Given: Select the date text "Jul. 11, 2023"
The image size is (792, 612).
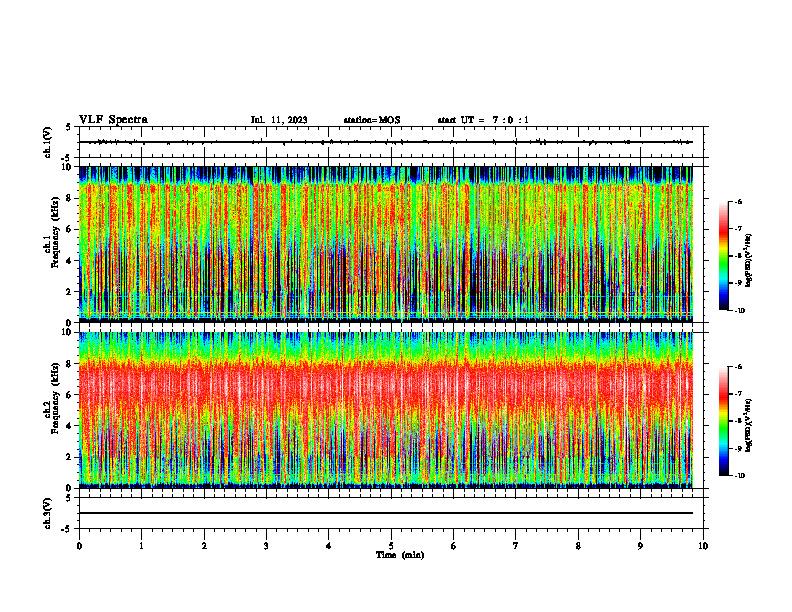Looking at the screenshot, I should coord(279,120).
